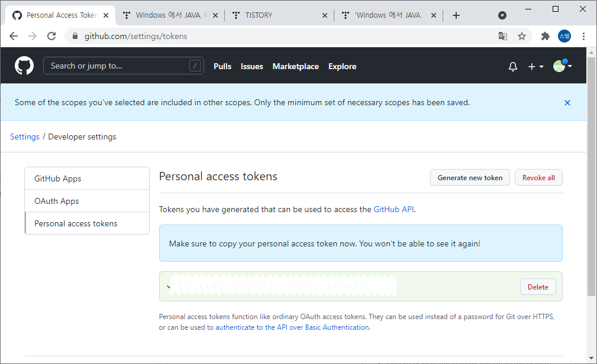Click the site lock icon
The image size is (597, 364).
[x=75, y=36]
